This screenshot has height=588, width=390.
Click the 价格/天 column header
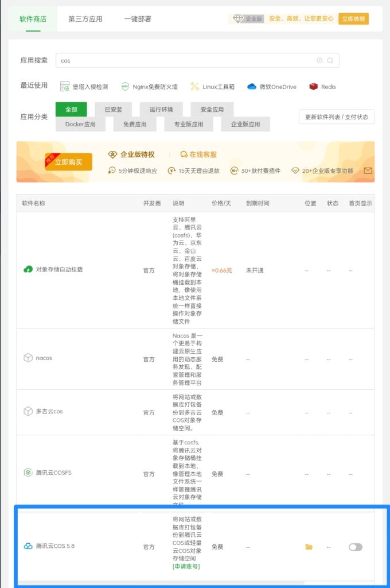click(221, 203)
